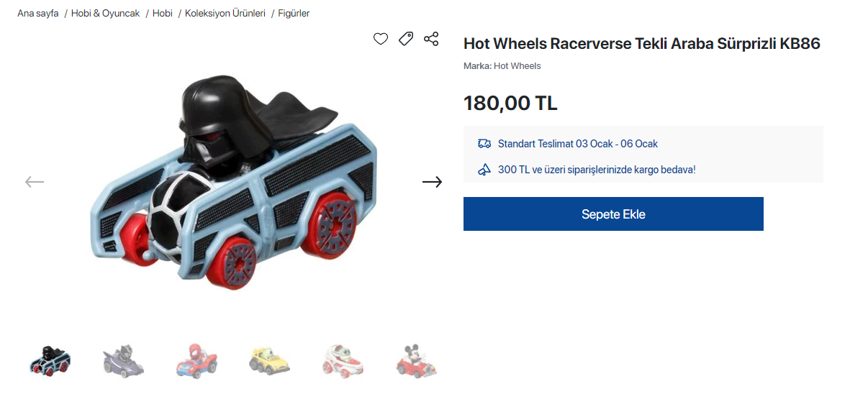
Task: Select the Black Panther car thumbnail
Action: pyautogui.click(x=124, y=360)
